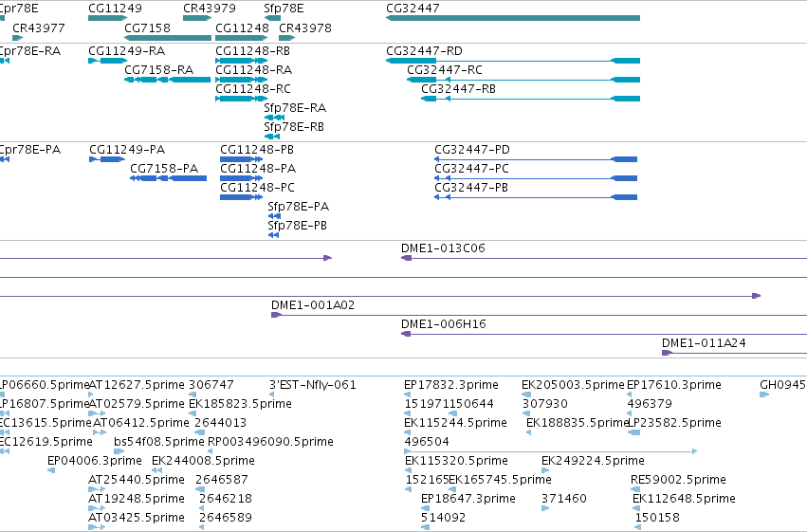Click EST AT25440.5prime

click(97, 490)
